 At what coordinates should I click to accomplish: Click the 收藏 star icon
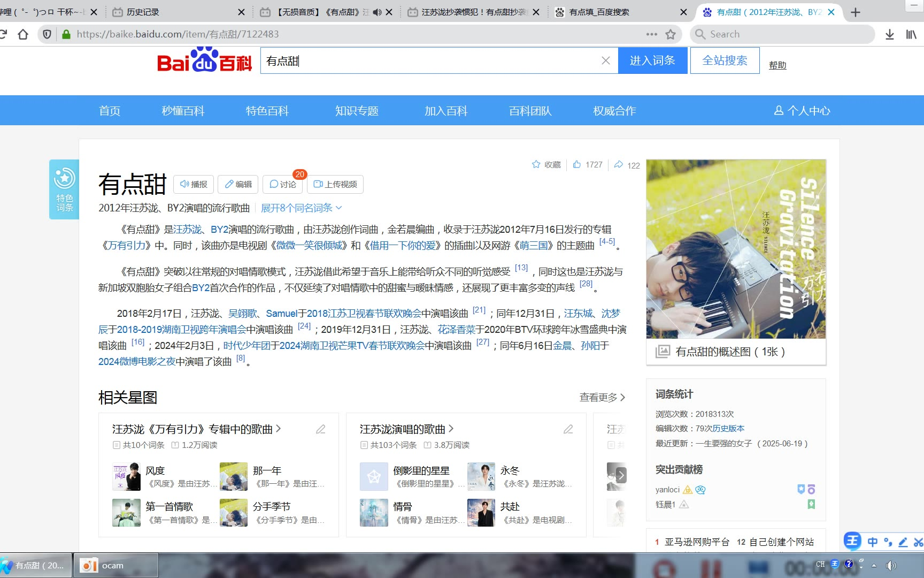[x=536, y=164]
